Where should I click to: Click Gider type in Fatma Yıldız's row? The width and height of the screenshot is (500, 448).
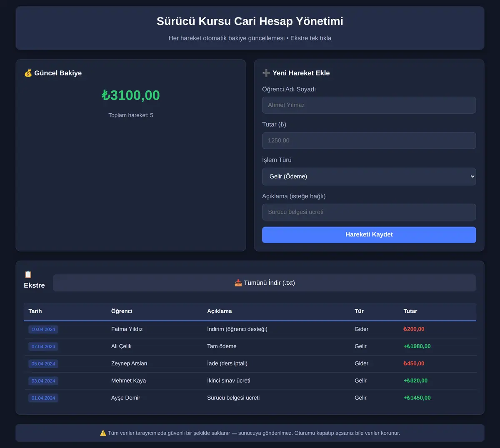pyautogui.click(x=362, y=329)
